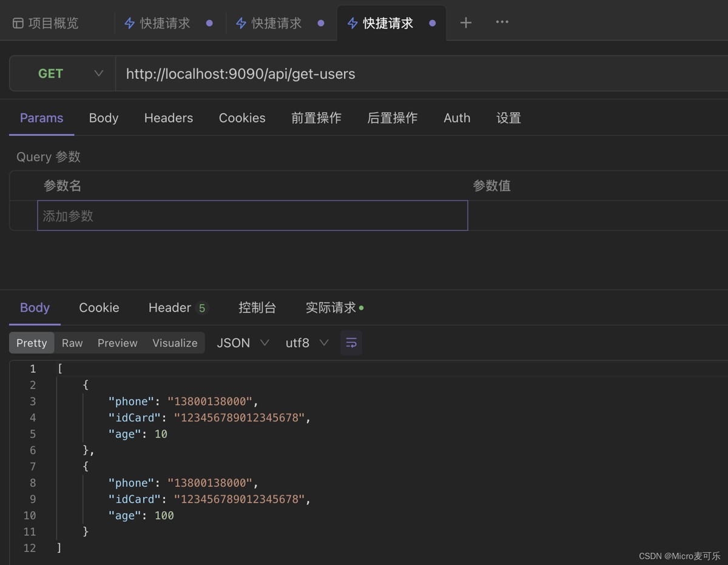Click the 项目概览 layout icon tab

[18, 23]
